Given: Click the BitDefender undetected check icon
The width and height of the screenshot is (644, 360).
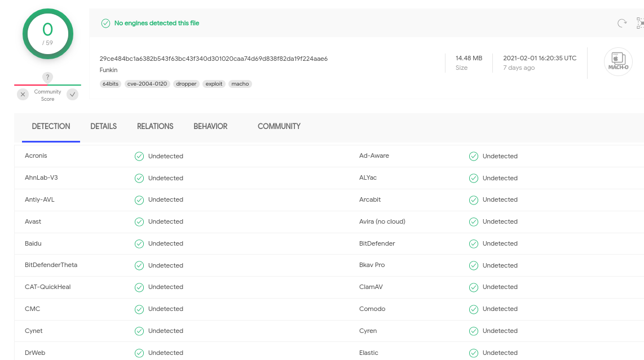Looking at the screenshot, I should pos(474,244).
